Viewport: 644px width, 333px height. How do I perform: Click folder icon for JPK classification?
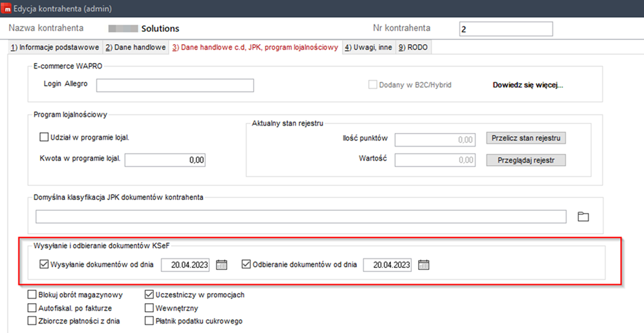pos(583,216)
